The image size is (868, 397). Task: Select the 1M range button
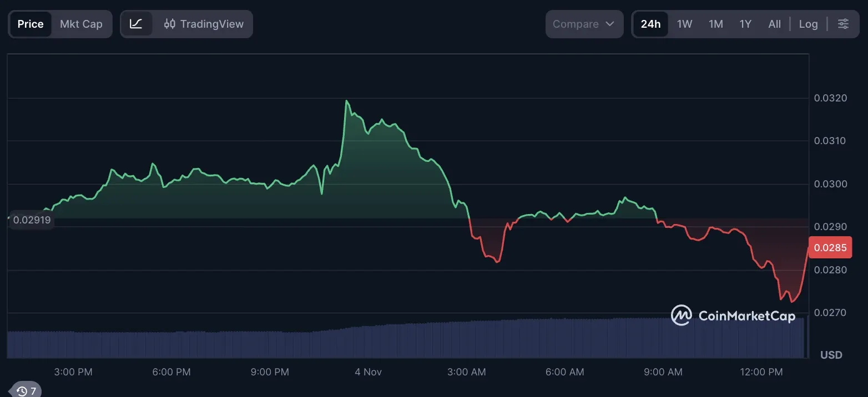(715, 24)
